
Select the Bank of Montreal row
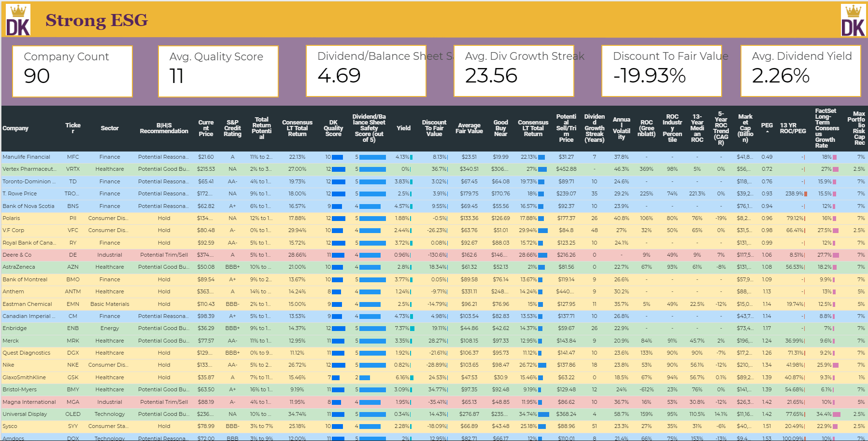click(434, 280)
